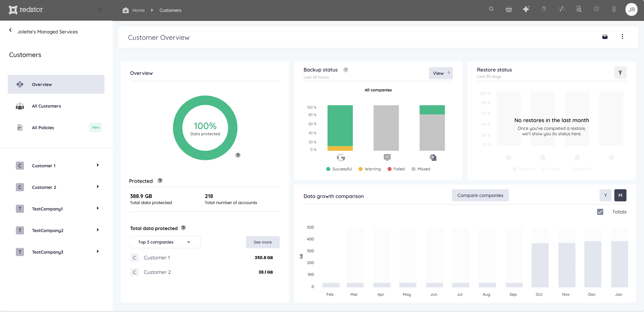This screenshot has height=312, width=644.
Task: Switch data growth to yearly (Y) view
Action: 606,195
